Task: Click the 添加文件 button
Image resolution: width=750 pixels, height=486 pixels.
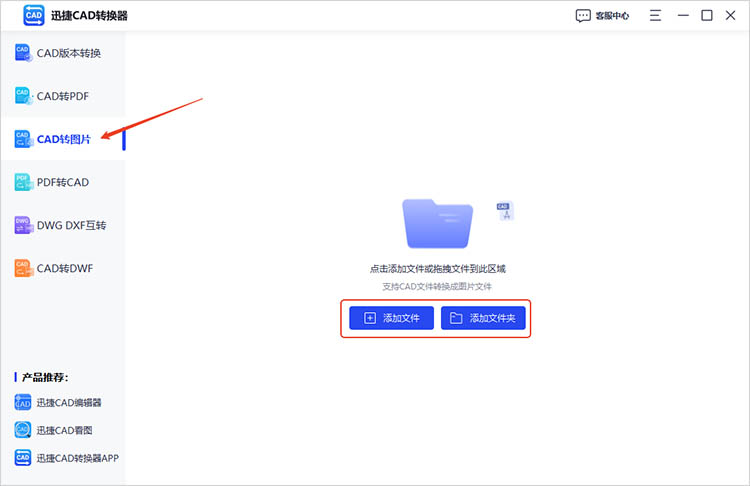Action: pos(391,318)
